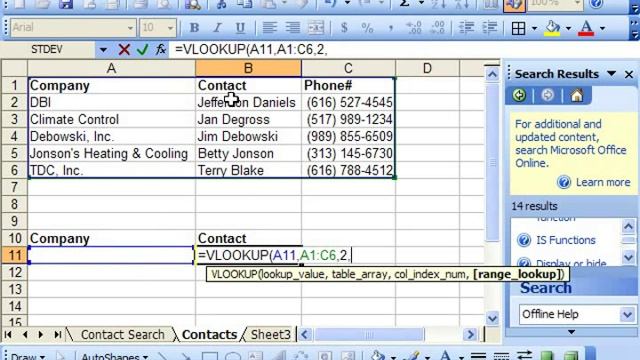Select phone number (616) 788-4512

click(348, 171)
